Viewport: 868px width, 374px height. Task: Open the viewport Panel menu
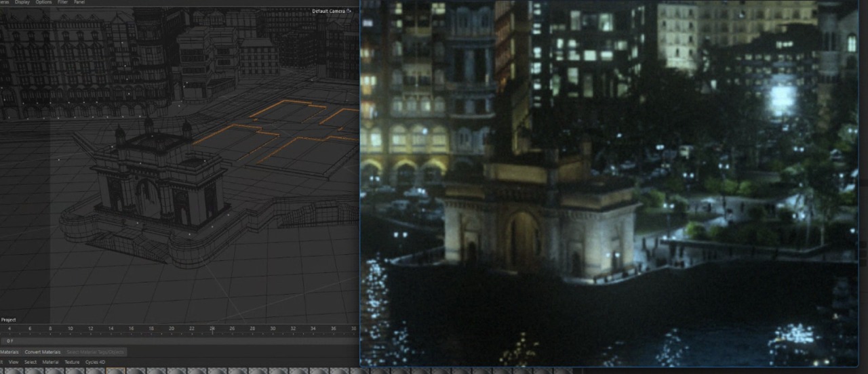(79, 3)
